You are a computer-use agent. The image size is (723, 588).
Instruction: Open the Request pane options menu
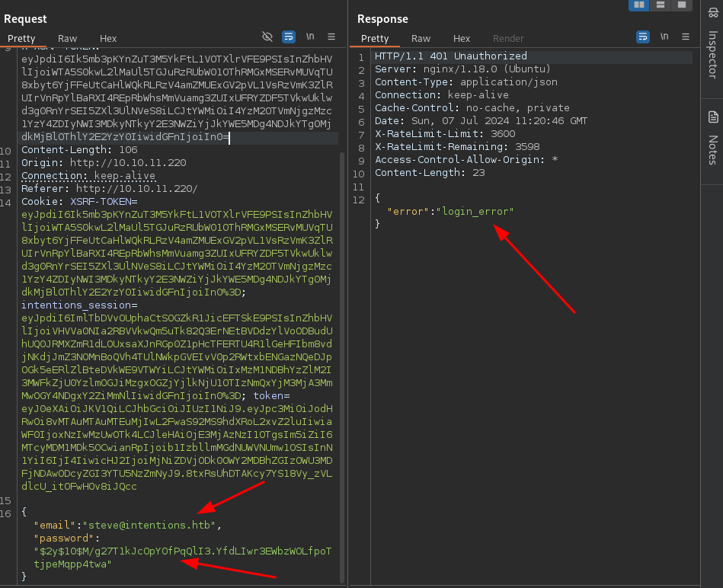click(331, 37)
